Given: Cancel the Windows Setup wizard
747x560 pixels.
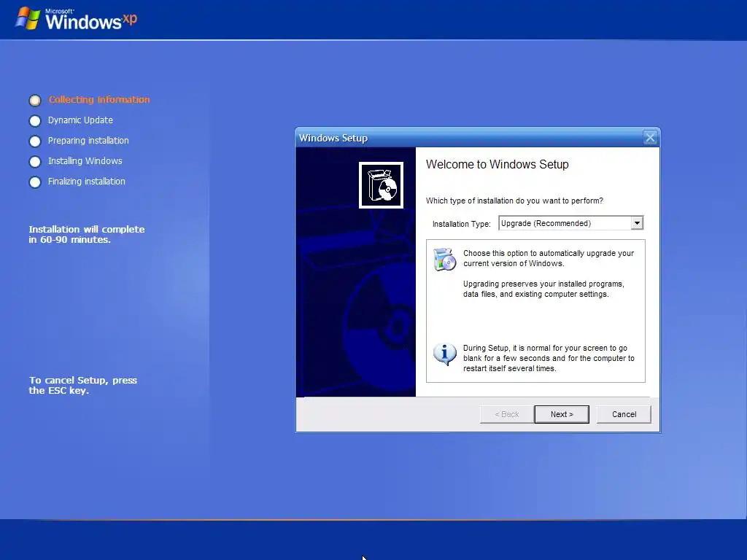Looking at the screenshot, I should click(x=624, y=414).
